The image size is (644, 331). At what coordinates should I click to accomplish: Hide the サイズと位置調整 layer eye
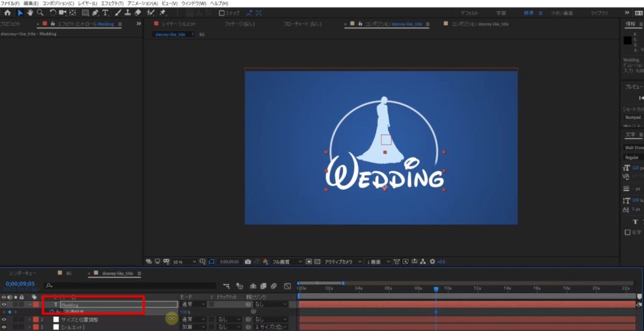pos(4,320)
